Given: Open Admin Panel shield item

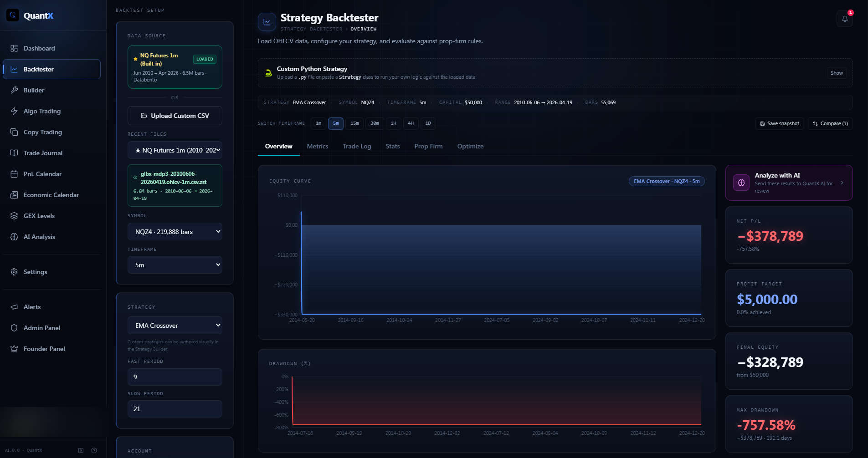Looking at the screenshot, I should coord(51,328).
